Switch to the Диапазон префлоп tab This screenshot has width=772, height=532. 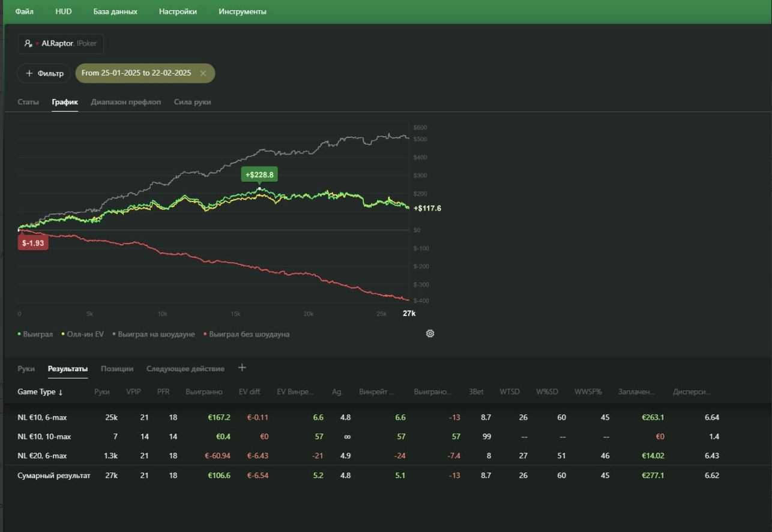[x=126, y=102]
